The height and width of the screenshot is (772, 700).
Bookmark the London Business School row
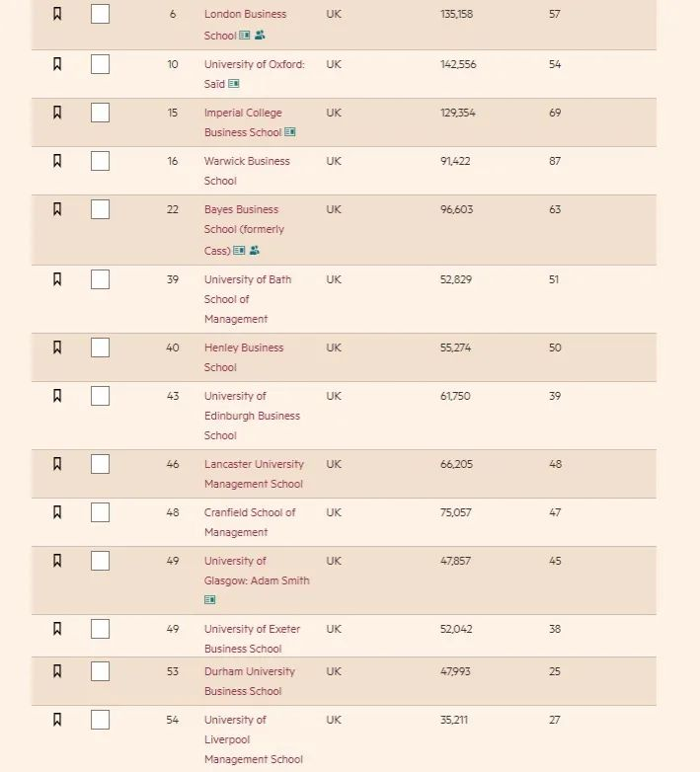pyautogui.click(x=57, y=15)
